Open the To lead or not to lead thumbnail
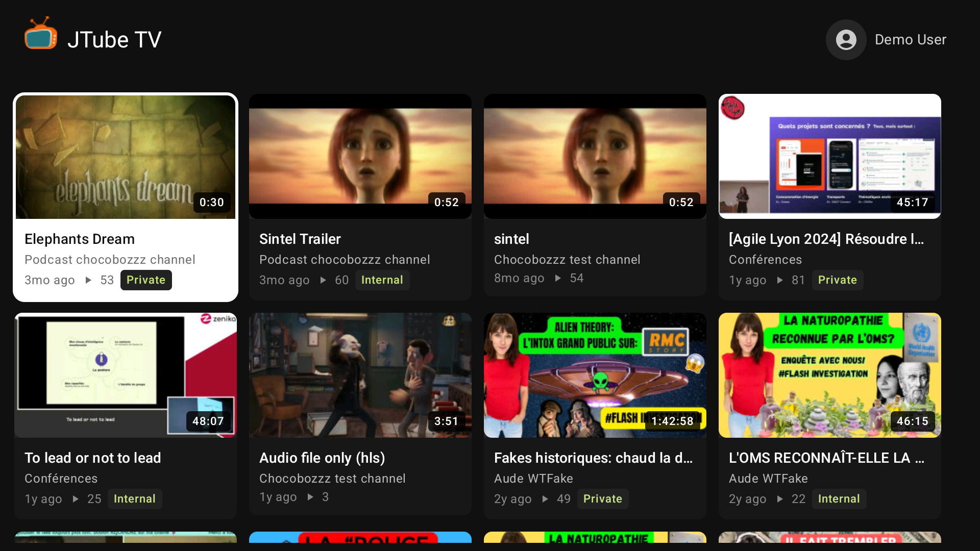 [126, 375]
